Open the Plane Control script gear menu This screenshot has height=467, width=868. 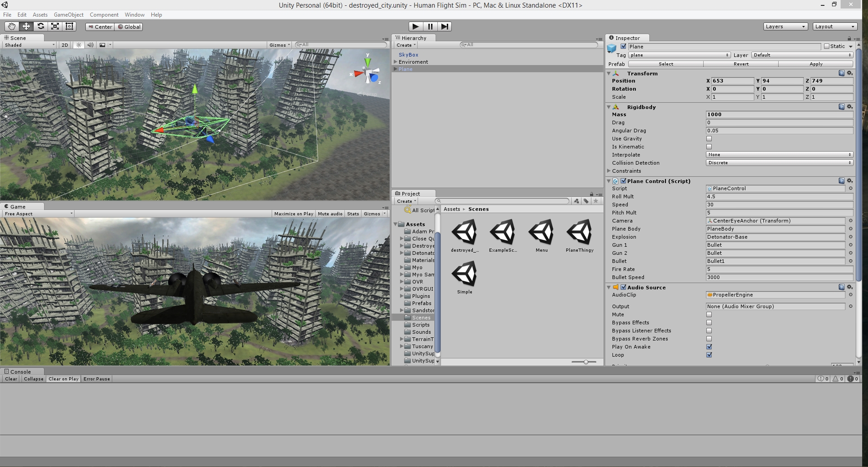click(850, 181)
